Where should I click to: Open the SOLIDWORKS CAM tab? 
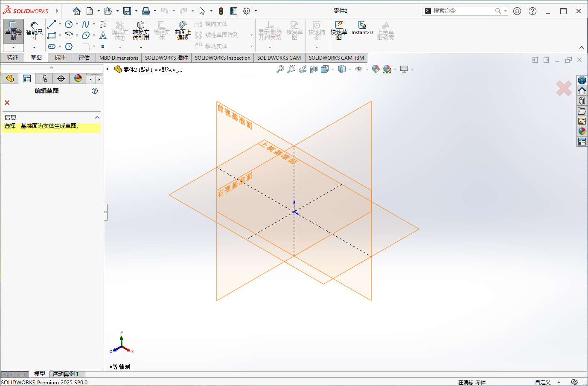pos(279,58)
